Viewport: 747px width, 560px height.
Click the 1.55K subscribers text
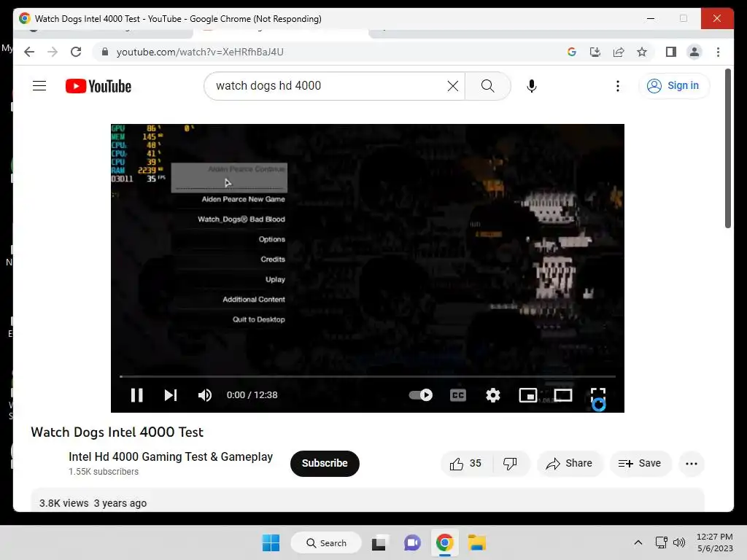tap(104, 472)
